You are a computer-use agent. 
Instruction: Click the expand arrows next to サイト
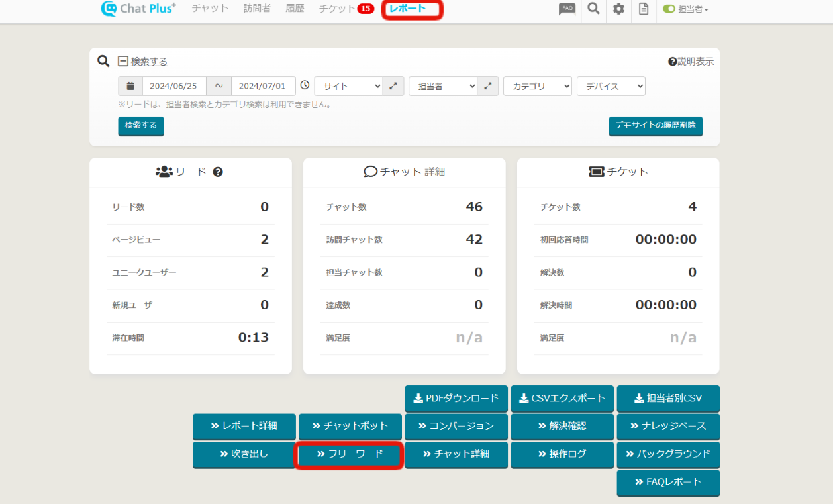coord(393,86)
